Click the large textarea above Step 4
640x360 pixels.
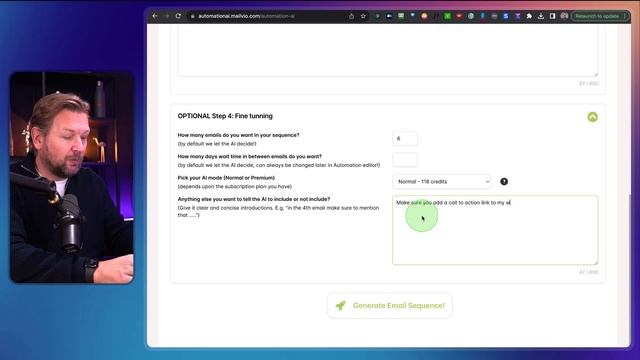coord(388,50)
